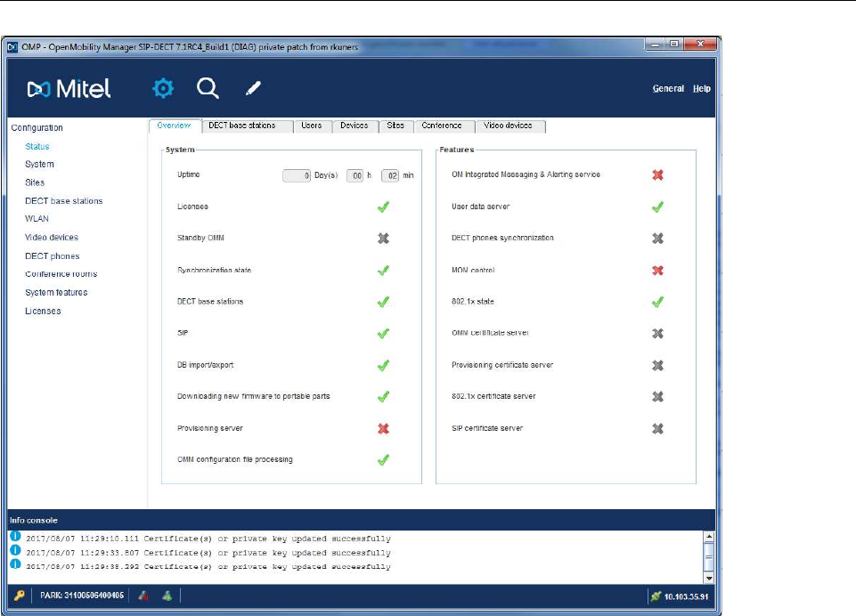Click Provisioning certificate server grey cross
The height and width of the screenshot is (616, 856).
(x=658, y=365)
